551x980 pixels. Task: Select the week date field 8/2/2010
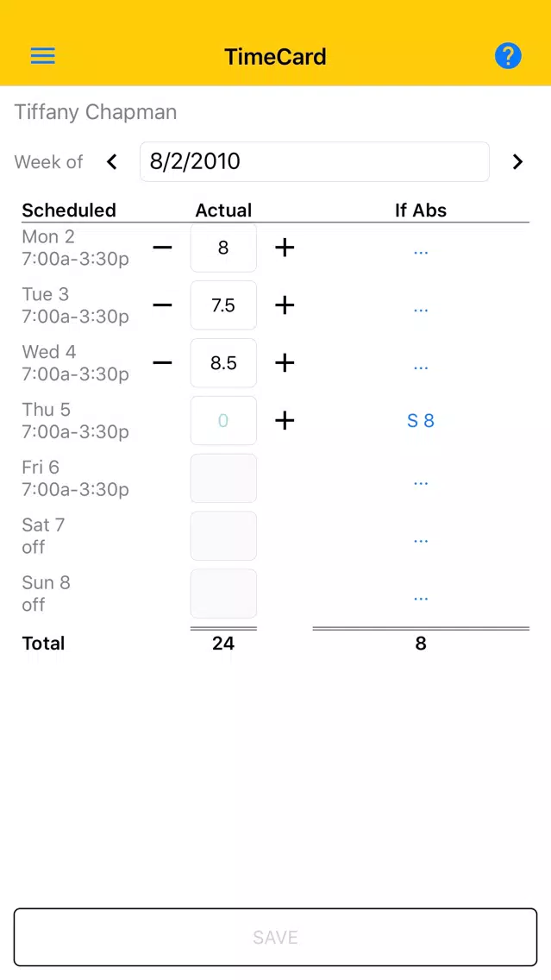tap(314, 162)
